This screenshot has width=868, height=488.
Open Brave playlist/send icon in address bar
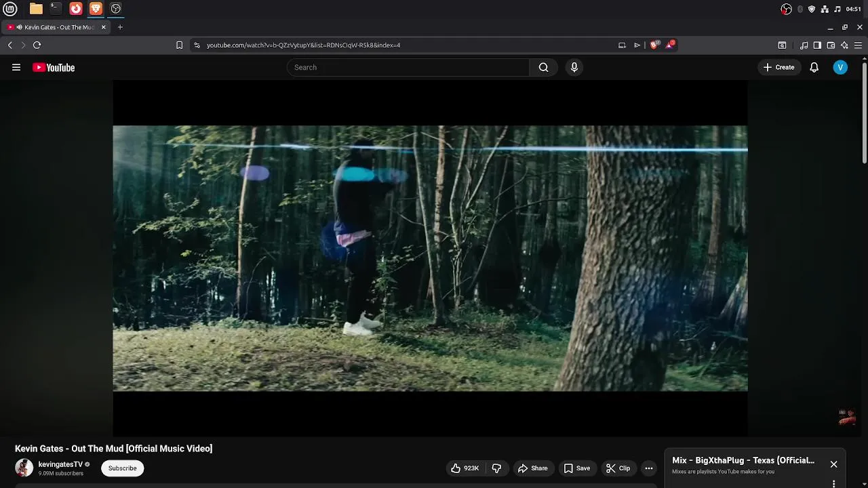pos(637,45)
